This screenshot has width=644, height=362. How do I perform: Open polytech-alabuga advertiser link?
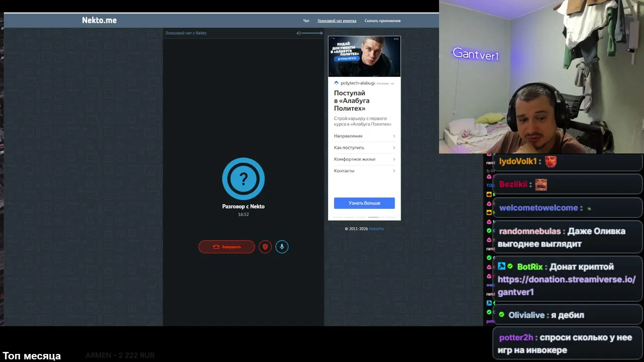click(357, 83)
